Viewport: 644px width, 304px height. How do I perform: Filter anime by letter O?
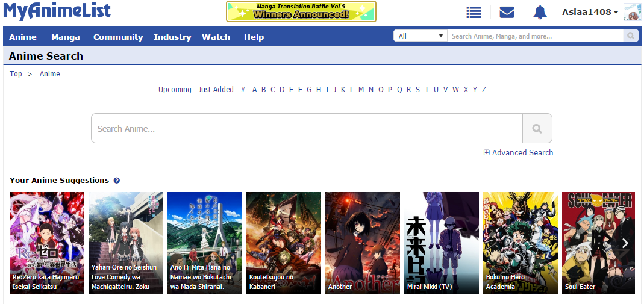pos(381,90)
